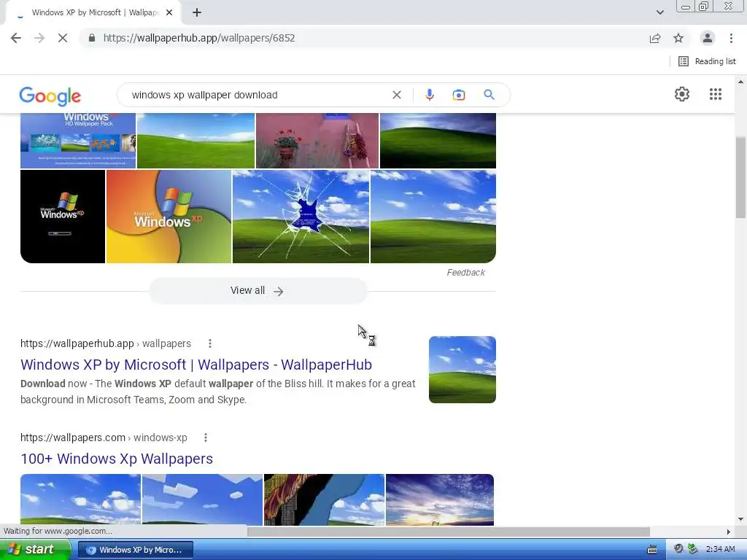This screenshot has height=560, width=747.
Task: Open a new browser tab
Action: tap(197, 12)
